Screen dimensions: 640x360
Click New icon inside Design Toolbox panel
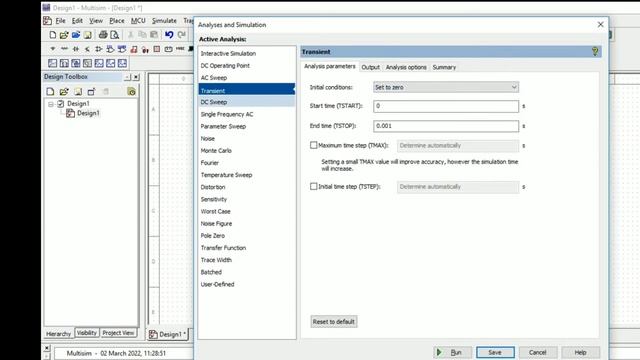[x=50, y=91]
